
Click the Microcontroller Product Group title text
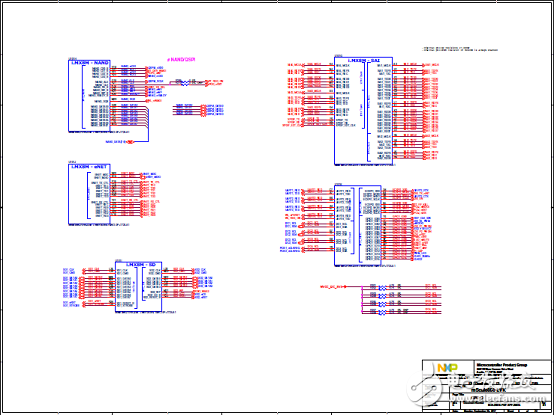502,364
